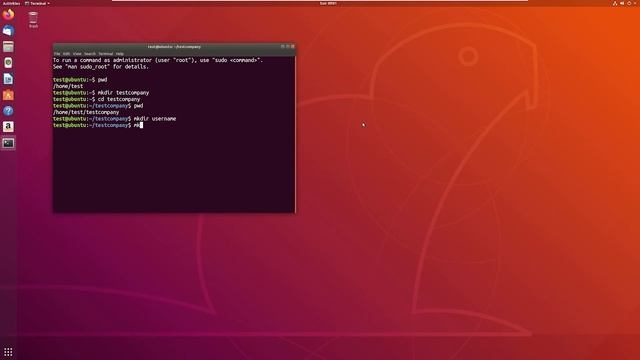640x360 pixels.
Task: Open the File menu in Terminal
Action: tap(57, 53)
